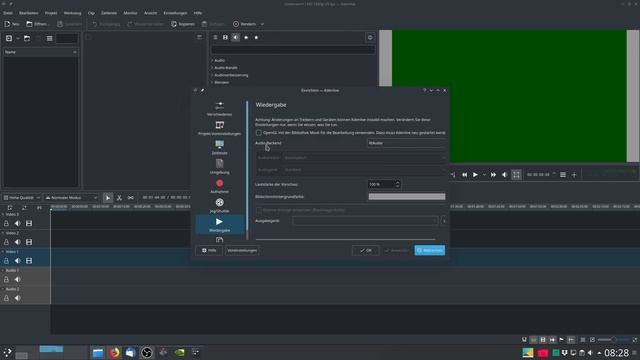This screenshot has width=640, height=360.
Task: Adjust the timeline zoom slider
Action: 613,340
